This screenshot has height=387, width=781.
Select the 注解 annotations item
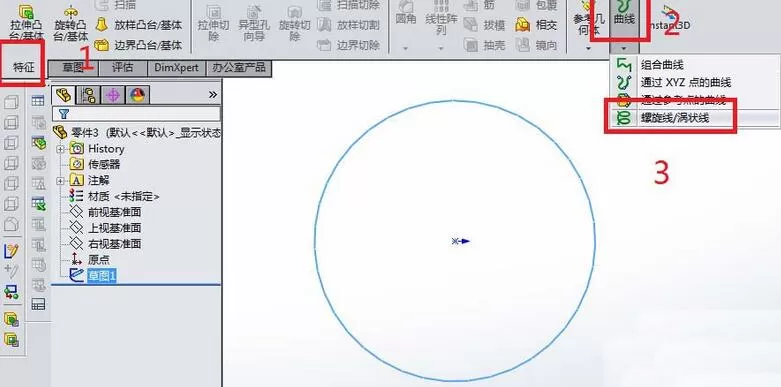click(90, 180)
